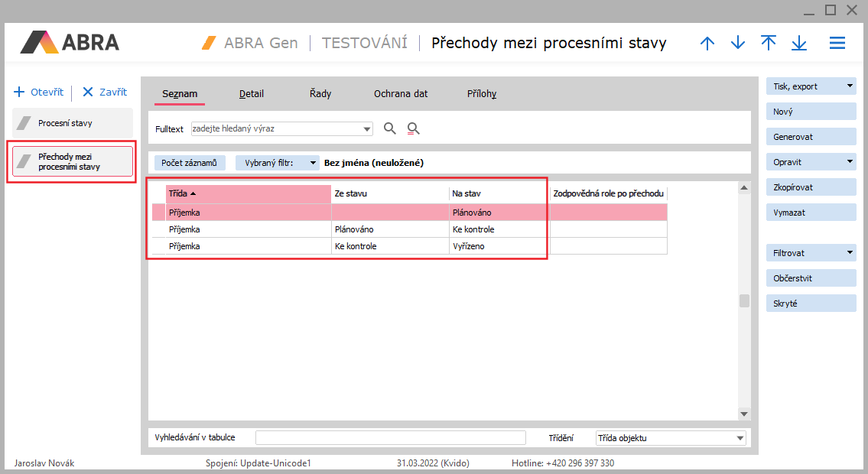Jump to last record arrow icon
This screenshot has width=868, height=474.
pos(799,44)
